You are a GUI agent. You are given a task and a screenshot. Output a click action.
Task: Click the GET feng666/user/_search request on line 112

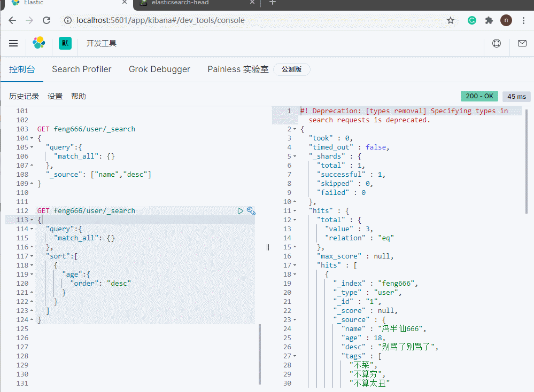tap(86, 210)
